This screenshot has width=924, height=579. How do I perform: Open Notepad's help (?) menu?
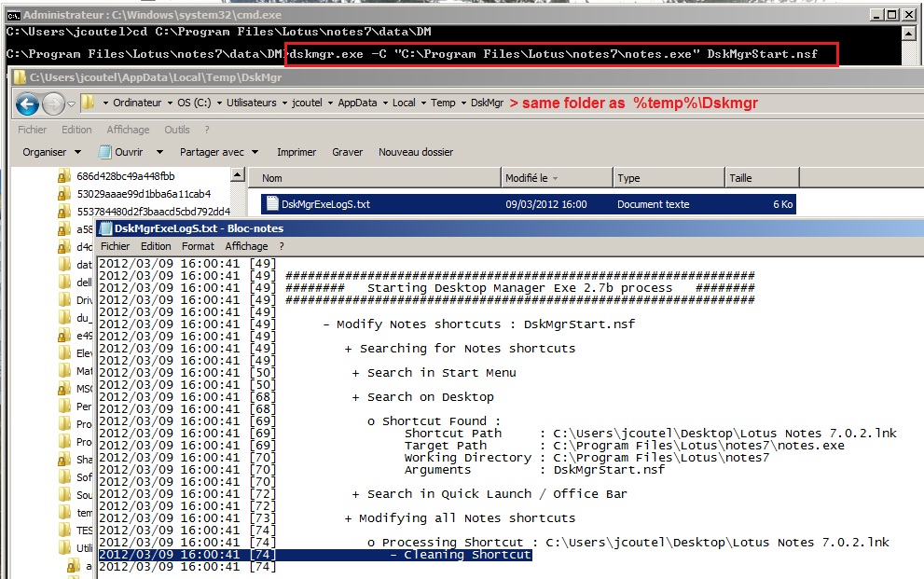pos(282,246)
